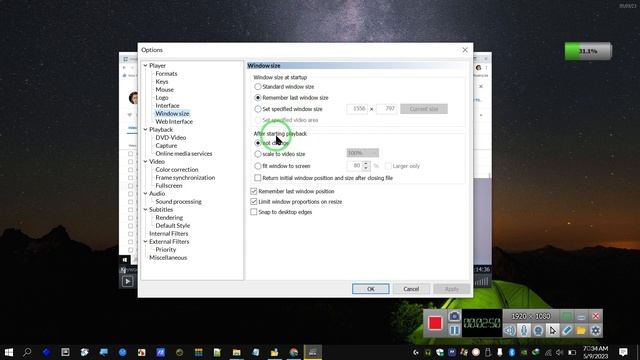Screen dimensions: 640x360
Task: Click the USB safely remove tray icon
Action: tap(488, 352)
